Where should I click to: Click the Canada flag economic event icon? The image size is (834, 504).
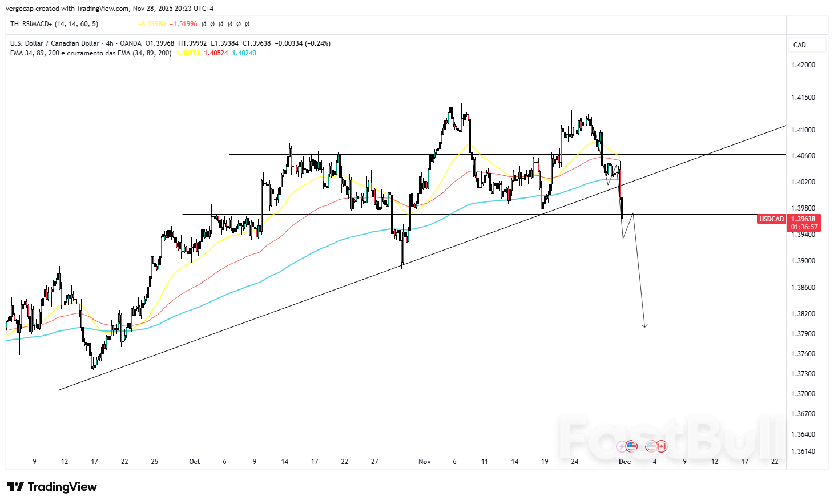662,446
